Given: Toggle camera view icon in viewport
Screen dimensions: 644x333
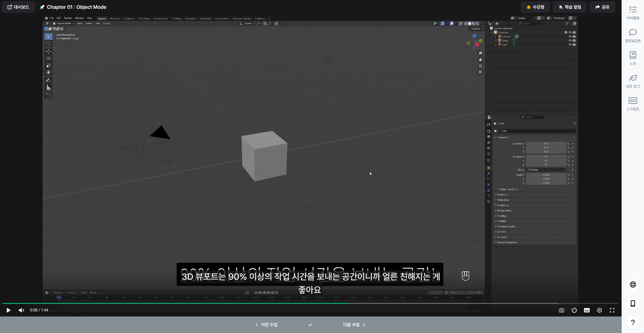Looking at the screenshot, I should pos(480,66).
